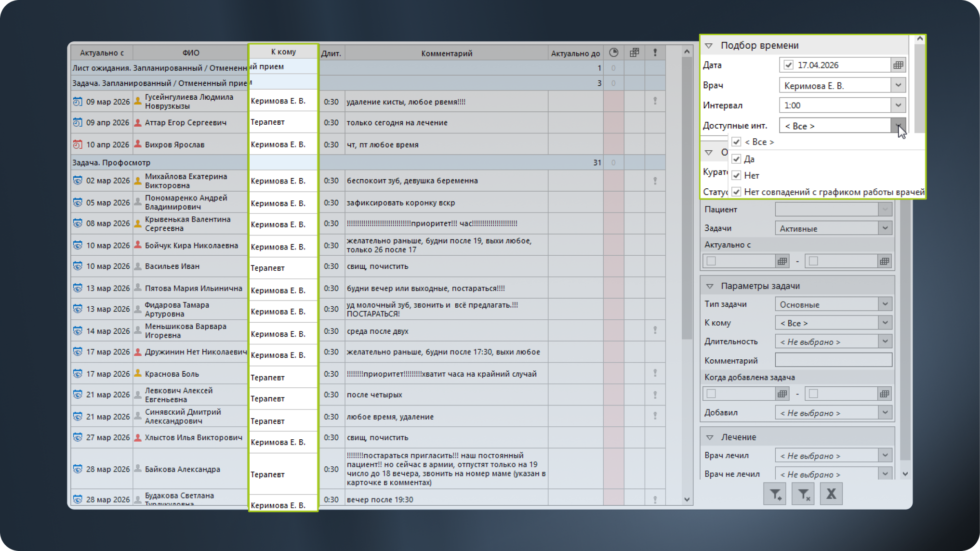Viewport: 980px width, 551px height.
Task: Click task icon for Вихров Ярослав row
Action: point(78,144)
